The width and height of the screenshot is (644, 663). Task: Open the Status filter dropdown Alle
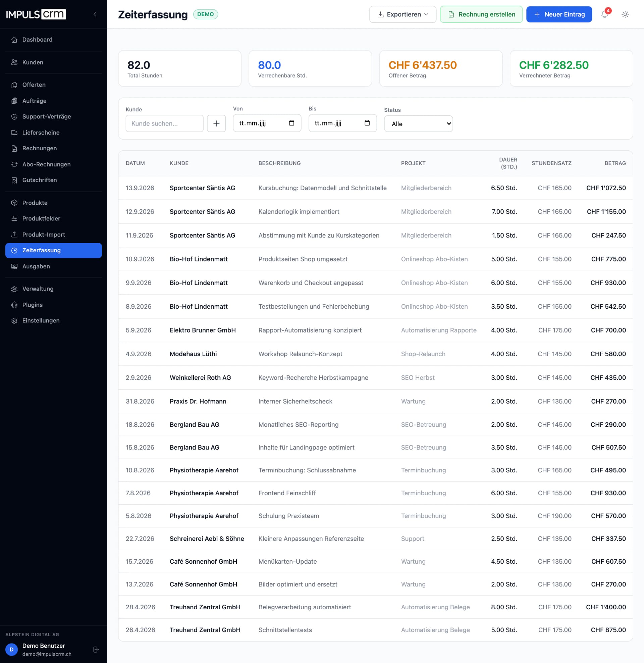point(418,124)
